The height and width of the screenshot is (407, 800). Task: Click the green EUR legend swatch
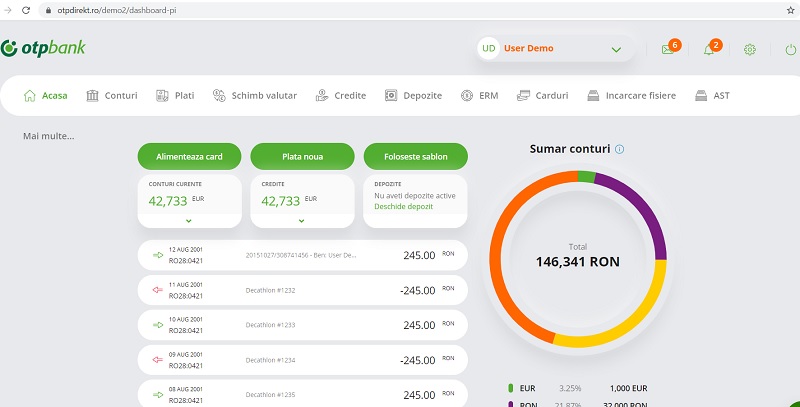(511, 388)
